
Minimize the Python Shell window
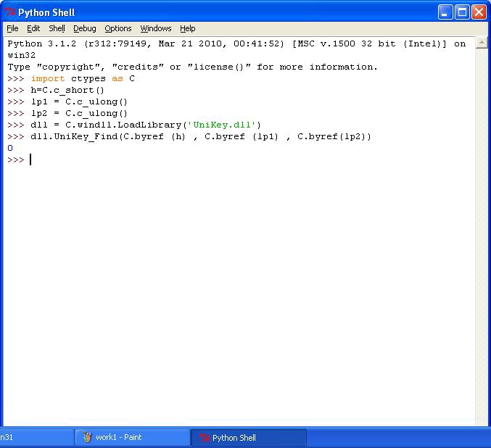pos(445,12)
